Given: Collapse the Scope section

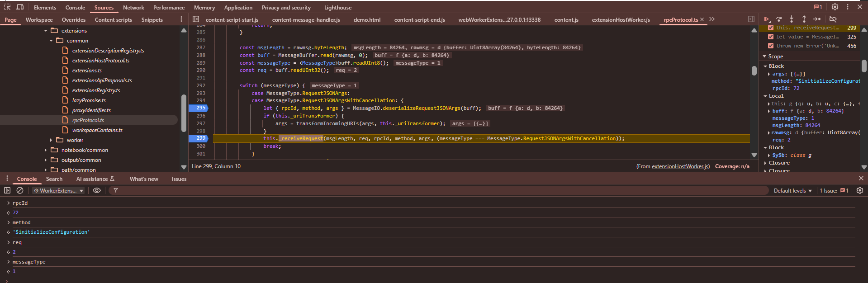Looking at the screenshot, I should pos(765,57).
